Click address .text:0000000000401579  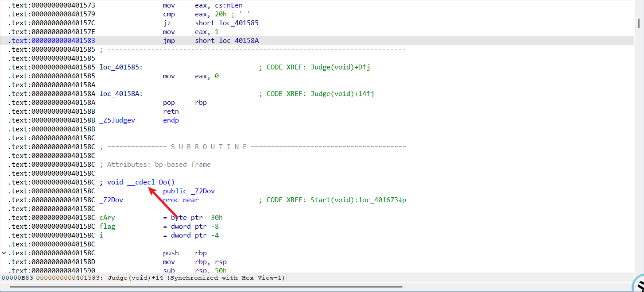[51, 14]
